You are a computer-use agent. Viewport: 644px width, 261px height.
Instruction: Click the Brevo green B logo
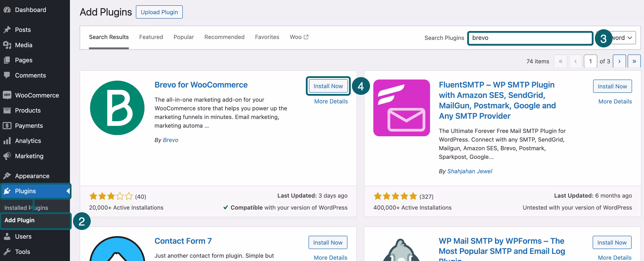tap(117, 108)
